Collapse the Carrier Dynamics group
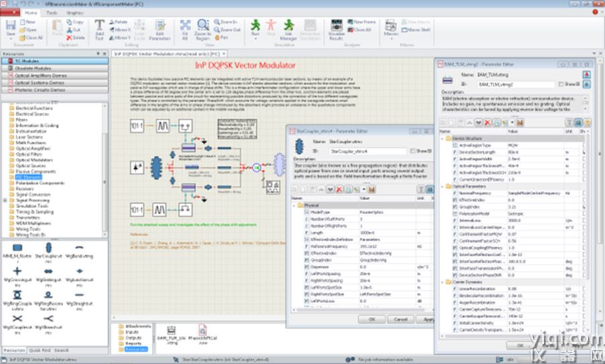 (443, 282)
